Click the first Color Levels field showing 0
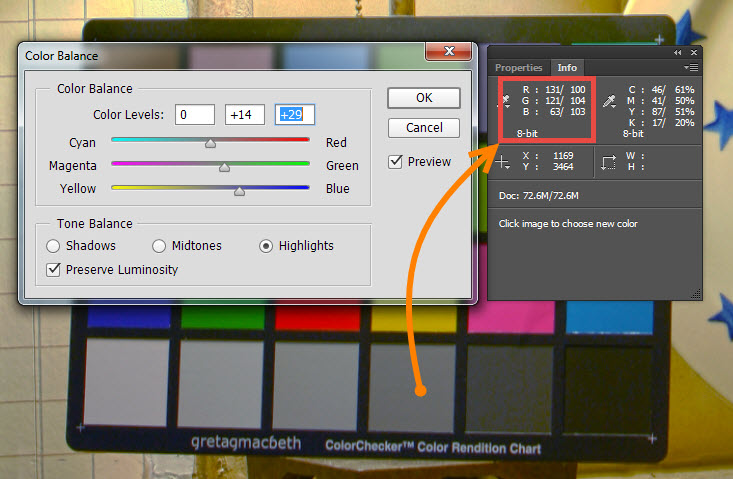Viewport: 733px width, 479px height. (x=195, y=114)
